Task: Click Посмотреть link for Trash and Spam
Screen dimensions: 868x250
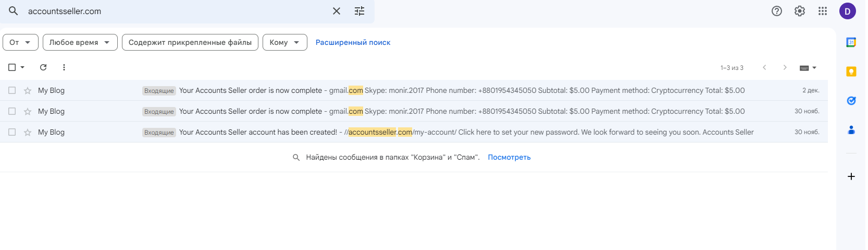Action: coord(509,157)
